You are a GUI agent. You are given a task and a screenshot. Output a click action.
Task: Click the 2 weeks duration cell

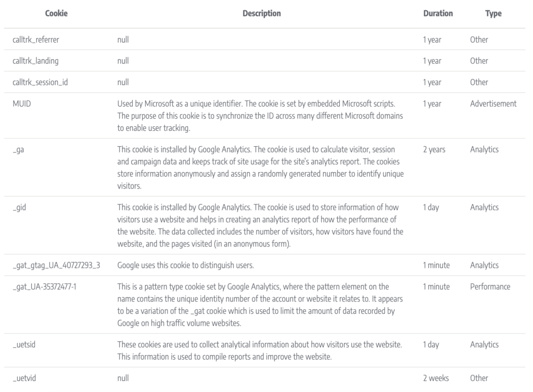pyautogui.click(x=436, y=378)
